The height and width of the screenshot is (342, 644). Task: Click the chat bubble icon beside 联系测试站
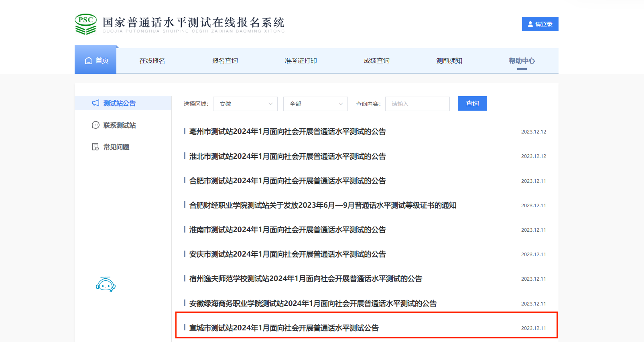[95, 125]
